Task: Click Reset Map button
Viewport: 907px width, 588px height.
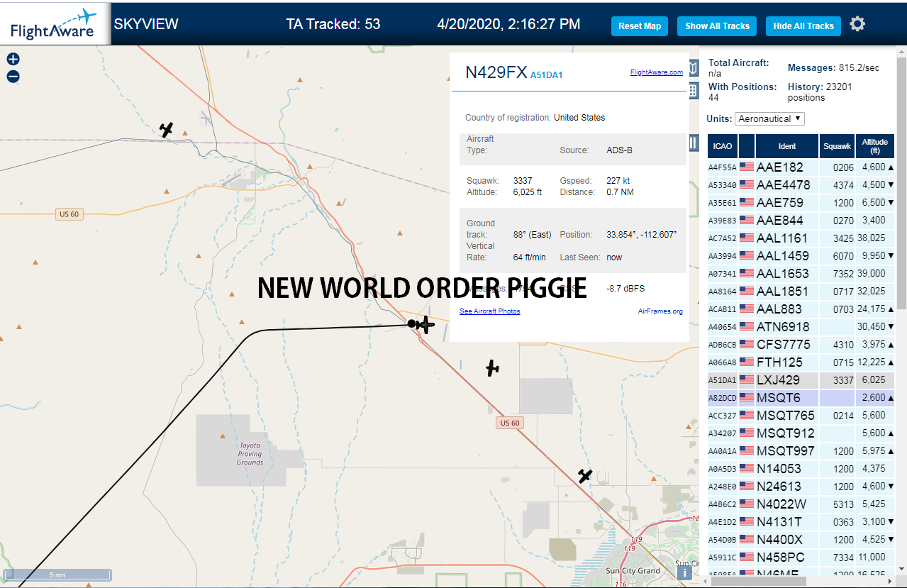Action: coord(640,26)
